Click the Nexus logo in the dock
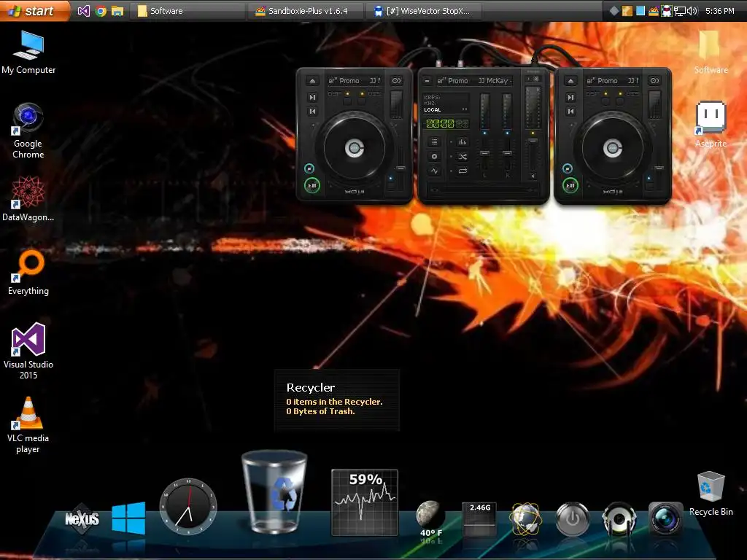Image resolution: width=747 pixels, height=560 pixels. click(x=82, y=518)
